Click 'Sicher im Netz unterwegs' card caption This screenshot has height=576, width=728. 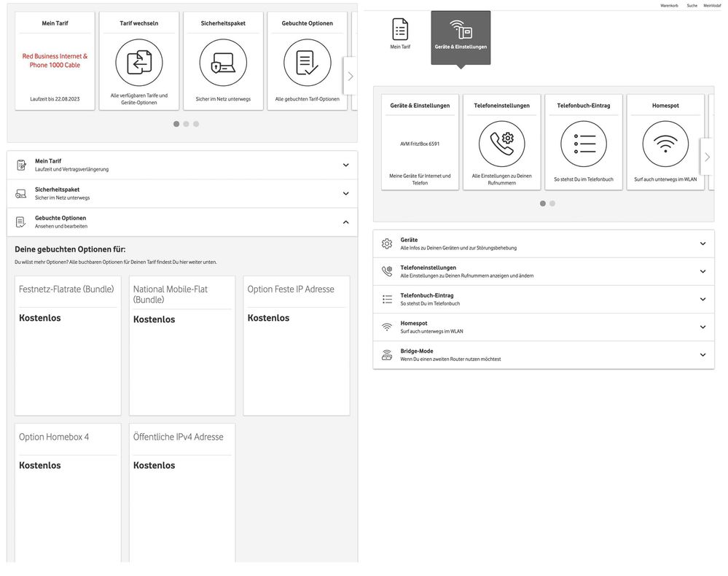coord(223,99)
